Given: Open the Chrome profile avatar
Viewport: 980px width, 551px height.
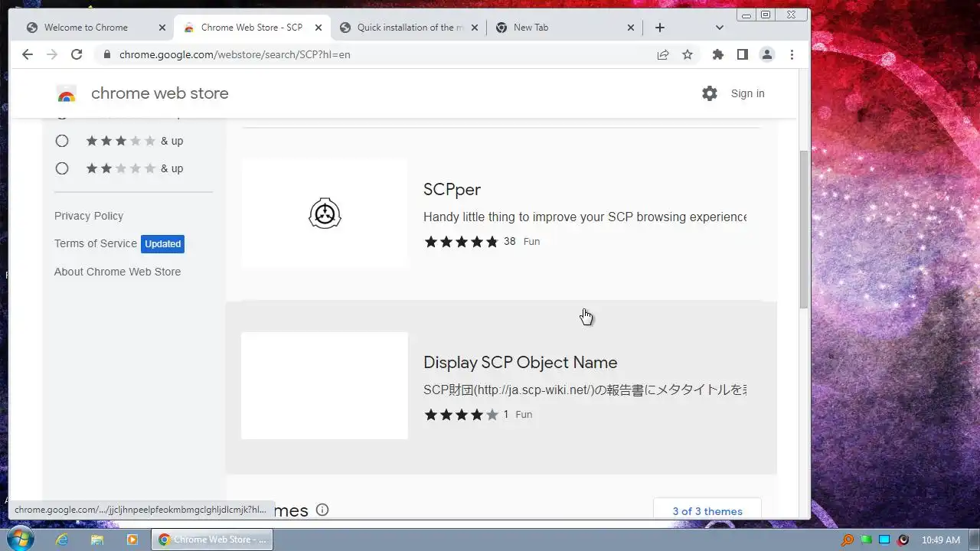Looking at the screenshot, I should click(766, 54).
